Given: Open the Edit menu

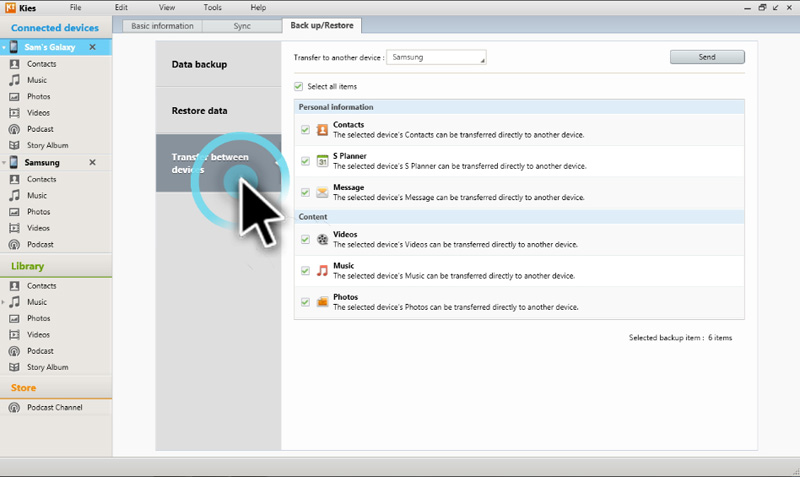Looking at the screenshot, I should pyautogui.click(x=121, y=8).
